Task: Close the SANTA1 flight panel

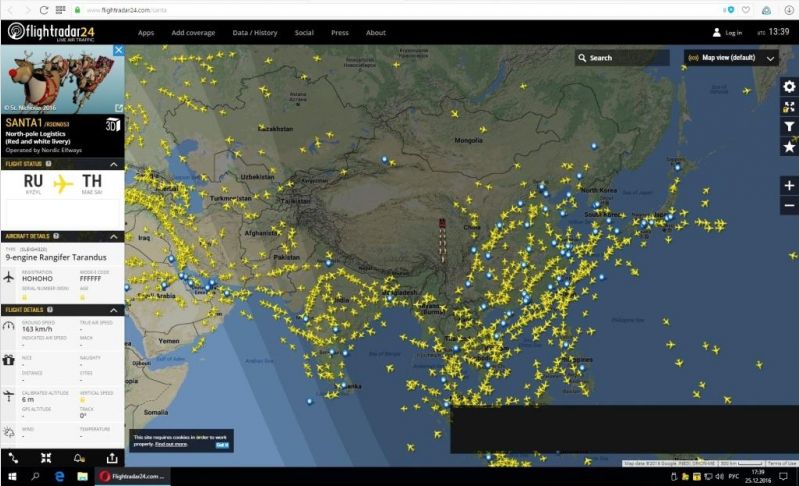Action: (118, 50)
